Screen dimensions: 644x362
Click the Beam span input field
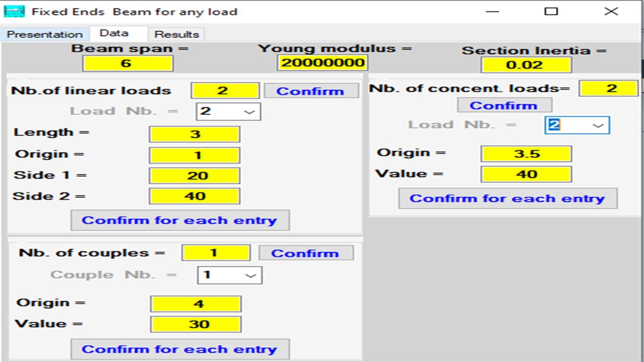coord(128,63)
